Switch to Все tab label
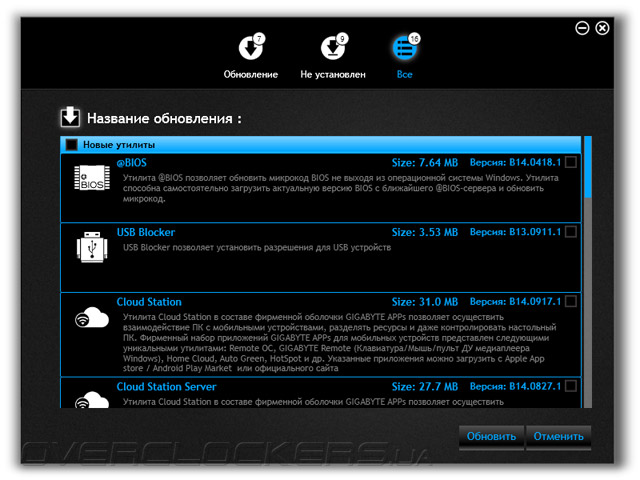Screen dimensions: 640x480 pyautogui.click(x=404, y=75)
